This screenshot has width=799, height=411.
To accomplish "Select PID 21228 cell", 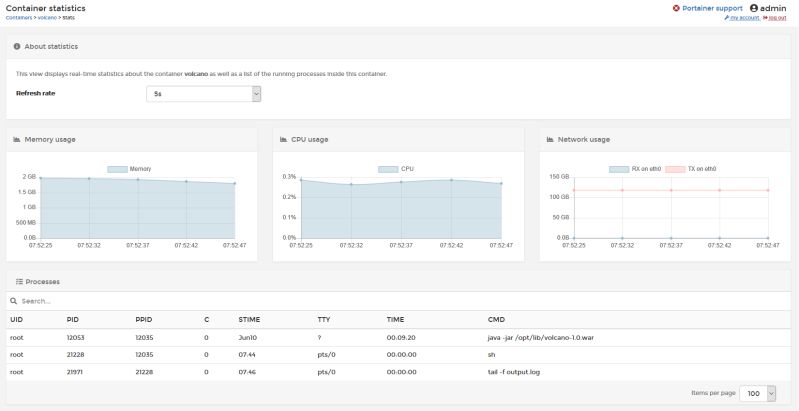I will 75,354.
